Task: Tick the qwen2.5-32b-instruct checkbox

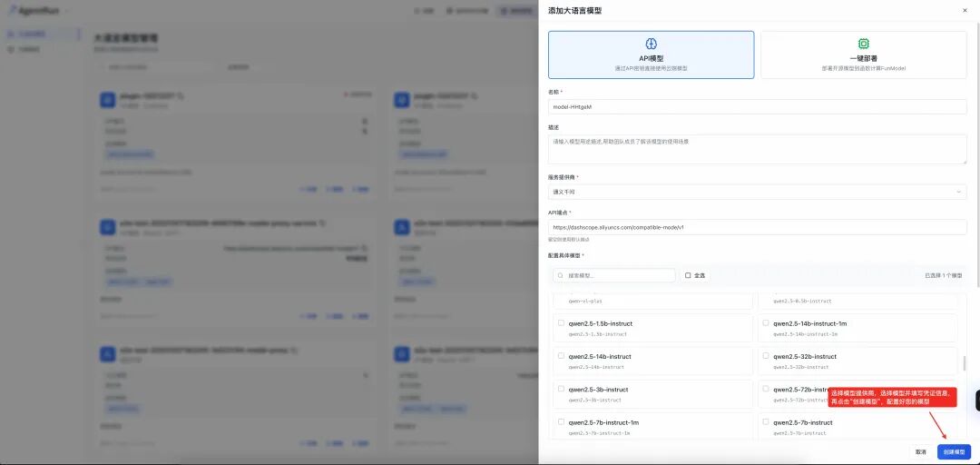Action: pos(766,355)
